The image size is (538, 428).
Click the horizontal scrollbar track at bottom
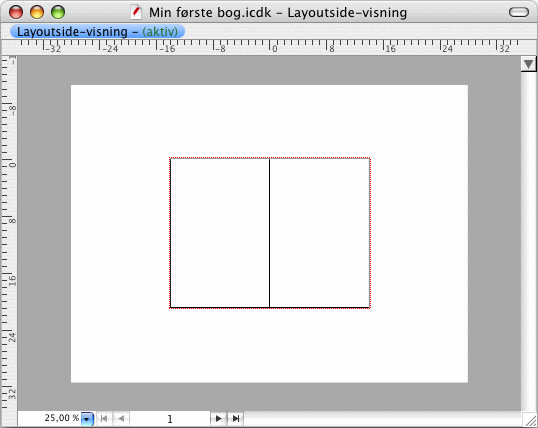383,419
